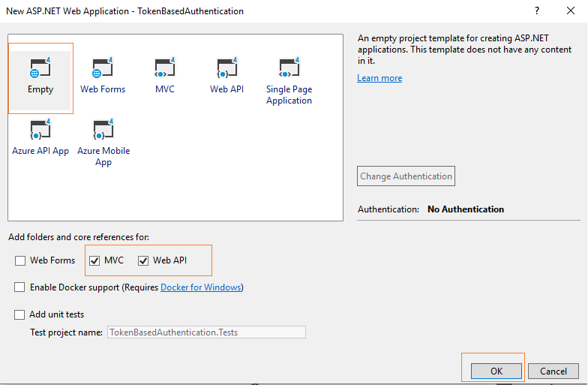
Task: Pick the MVC template icon
Action: click(165, 68)
